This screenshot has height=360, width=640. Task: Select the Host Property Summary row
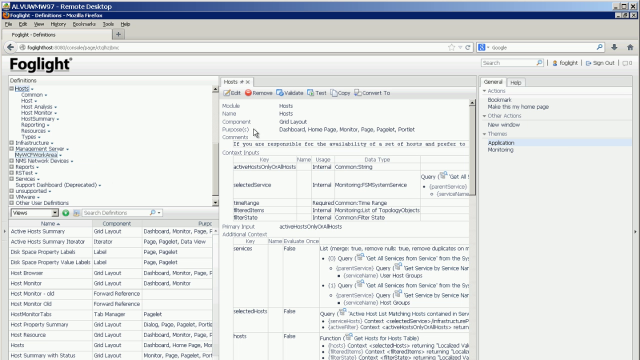[x=110, y=325]
